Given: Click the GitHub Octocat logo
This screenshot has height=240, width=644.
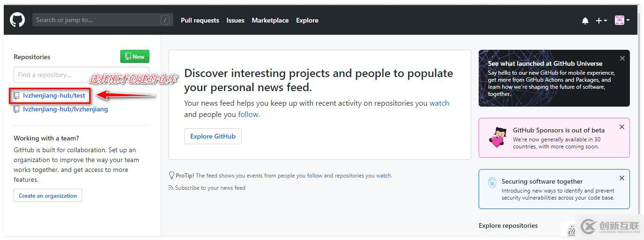Looking at the screenshot, I should click(x=17, y=20).
